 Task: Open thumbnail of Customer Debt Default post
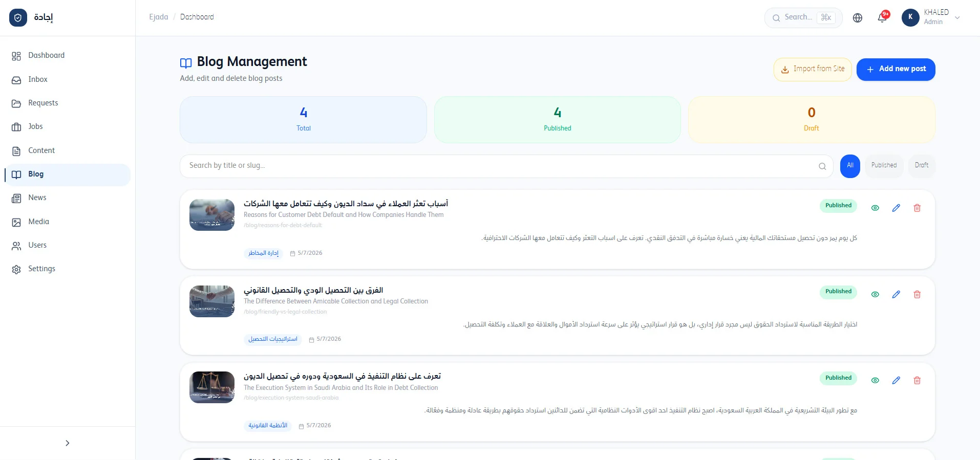[x=212, y=215]
